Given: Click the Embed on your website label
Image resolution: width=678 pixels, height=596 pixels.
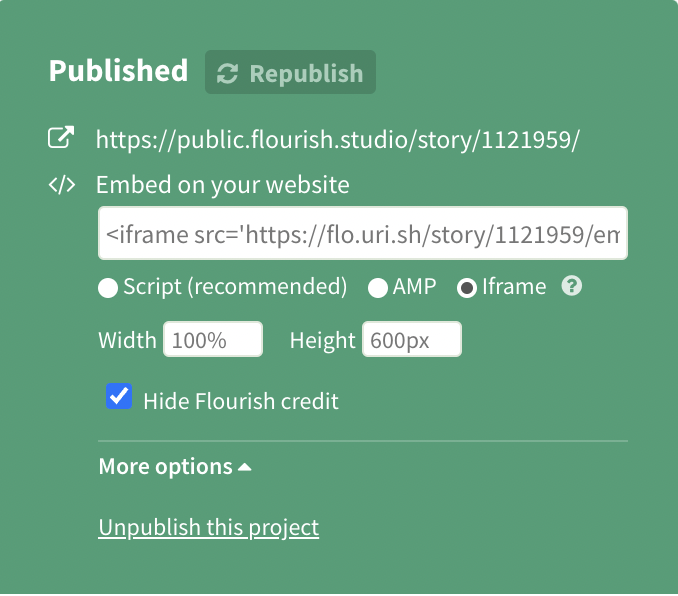Looking at the screenshot, I should pos(223,185).
